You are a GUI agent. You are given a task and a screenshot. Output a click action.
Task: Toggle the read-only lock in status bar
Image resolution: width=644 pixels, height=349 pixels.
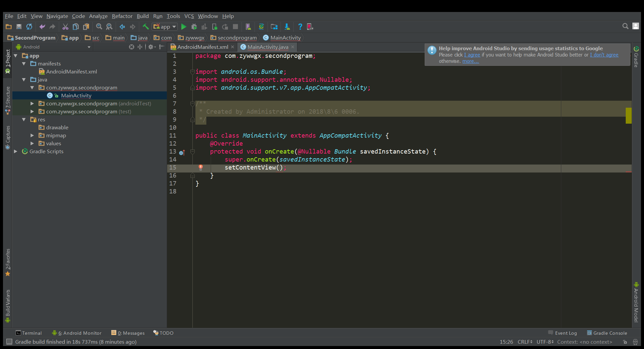coord(625,342)
